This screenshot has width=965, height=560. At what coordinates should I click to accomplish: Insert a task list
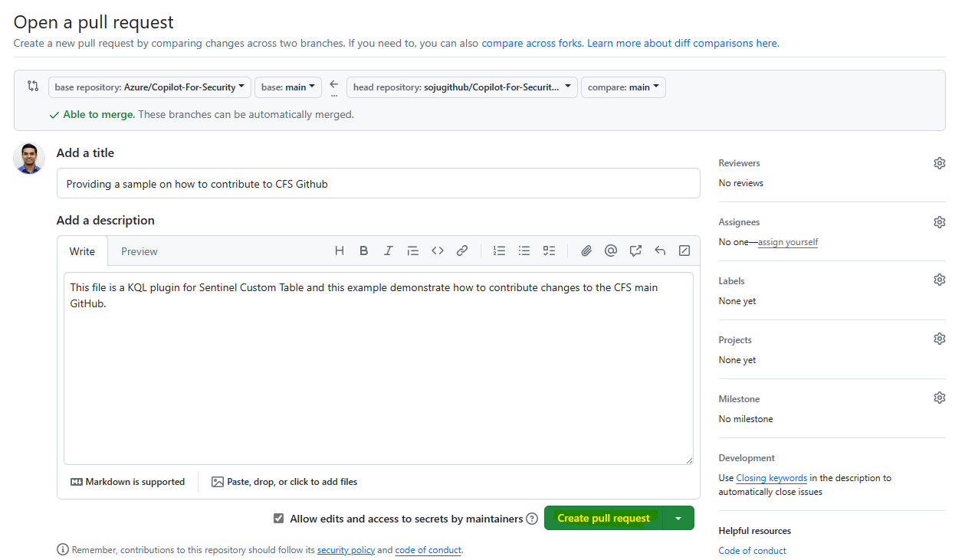coord(549,251)
